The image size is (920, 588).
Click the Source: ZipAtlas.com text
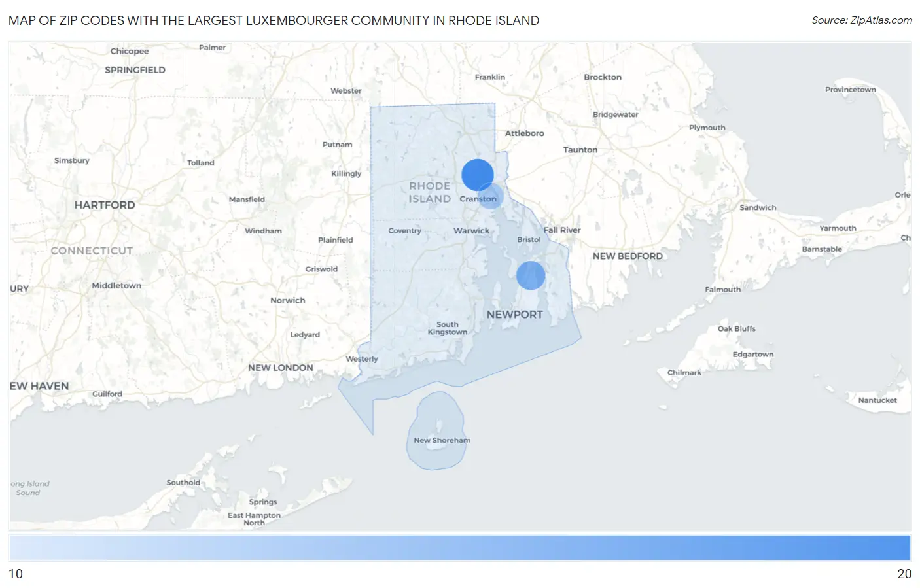(x=862, y=20)
